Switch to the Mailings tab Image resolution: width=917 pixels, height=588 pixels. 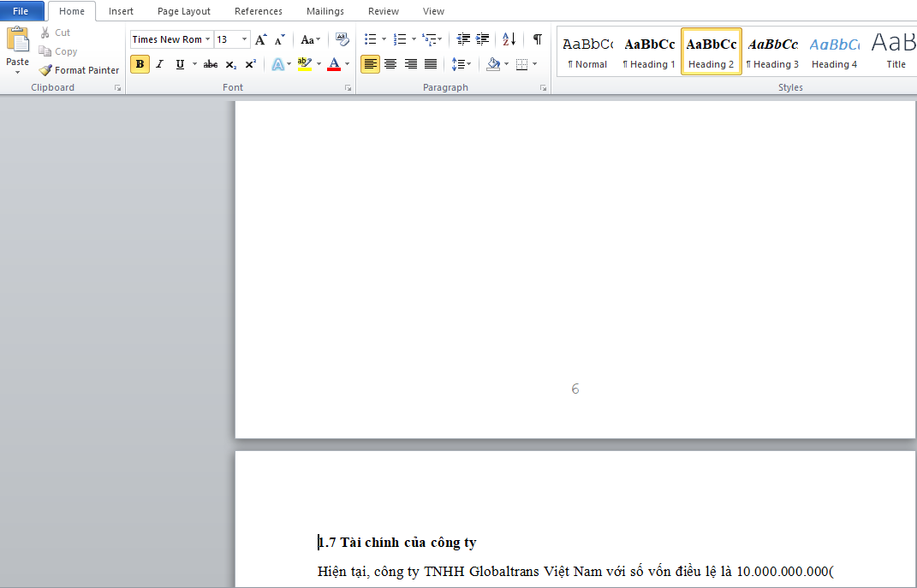pos(325,11)
